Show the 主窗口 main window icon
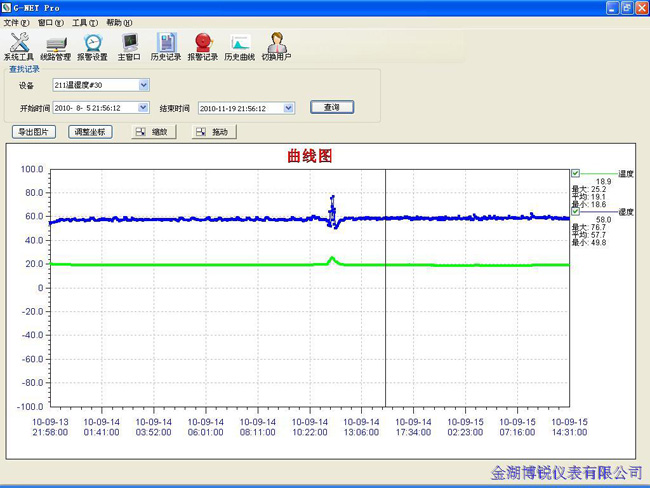Viewport: 650px width, 488px height. [129, 45]
